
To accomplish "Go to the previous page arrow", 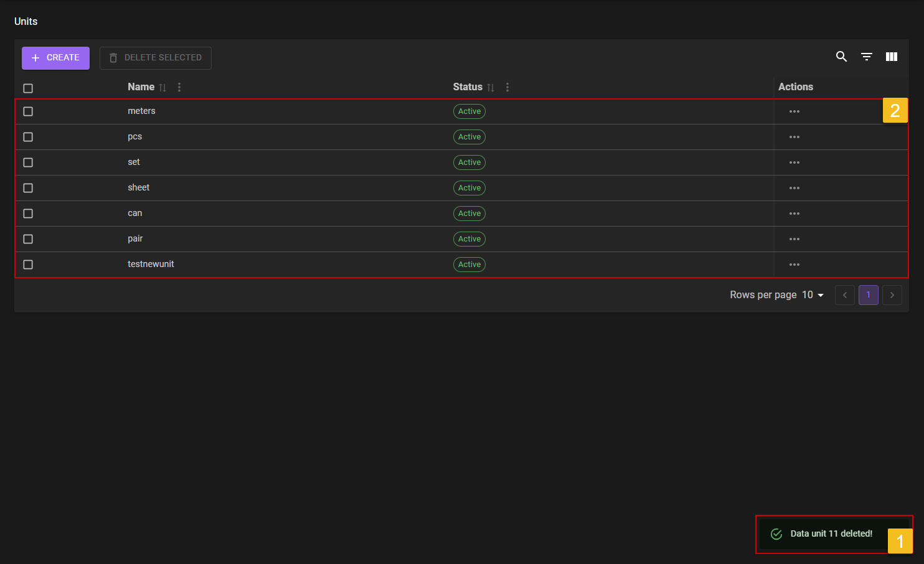I will (x=844, y=295).
